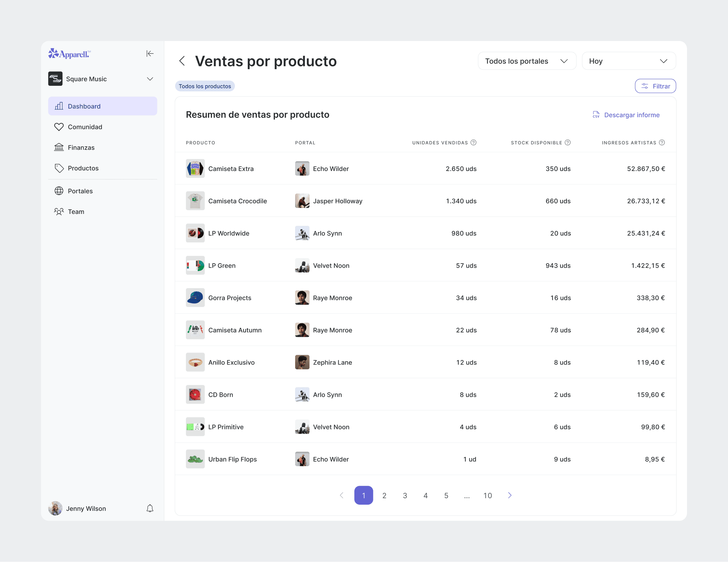728x562 pixels.
Task: Click the help icon next to Ingresos Artistas
Action: (662, 143)
